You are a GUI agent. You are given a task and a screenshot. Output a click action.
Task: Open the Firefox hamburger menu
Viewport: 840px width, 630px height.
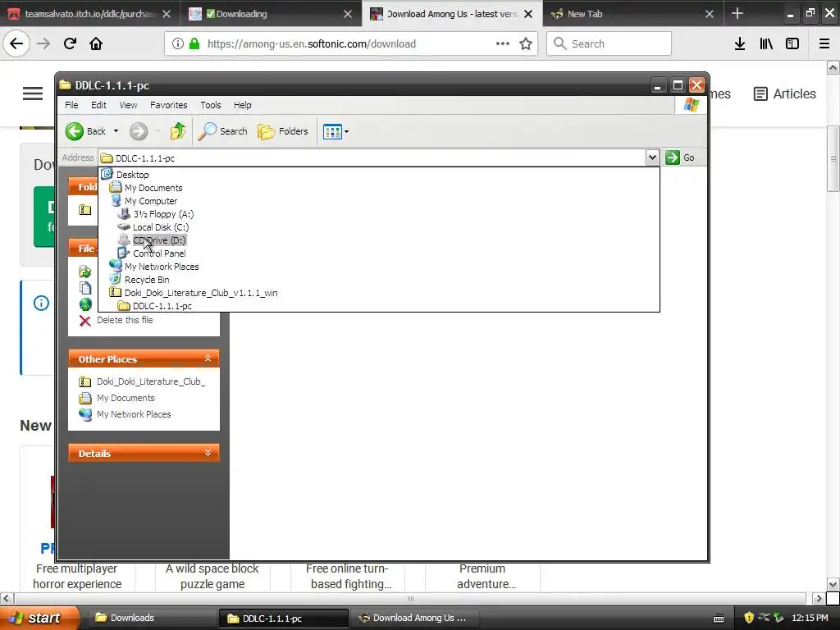pos(824,43)
